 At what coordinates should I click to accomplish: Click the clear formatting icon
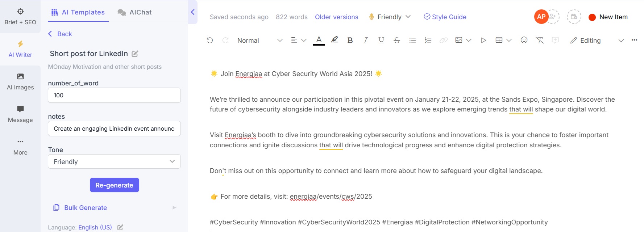(x=540, y=40)
